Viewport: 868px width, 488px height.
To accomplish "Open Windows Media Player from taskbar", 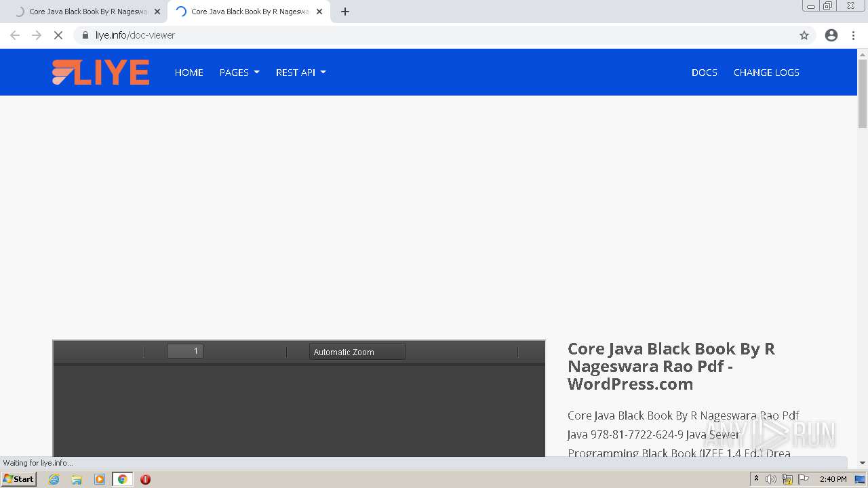I will tap(100, 479).
